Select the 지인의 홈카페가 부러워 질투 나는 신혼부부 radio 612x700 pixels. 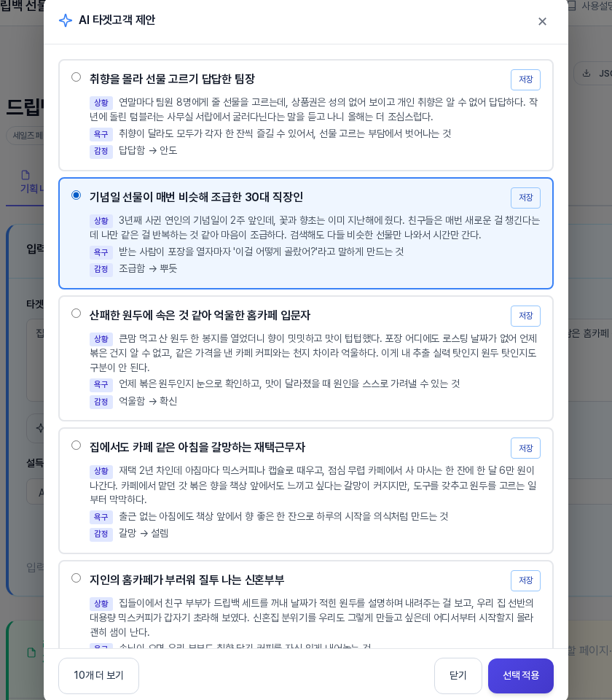(x=76, y=577)
